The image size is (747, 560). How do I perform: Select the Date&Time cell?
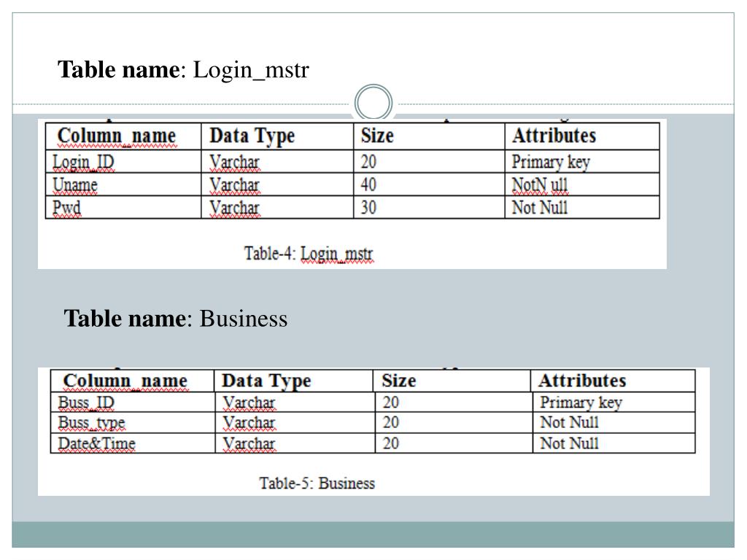[97, 443]
